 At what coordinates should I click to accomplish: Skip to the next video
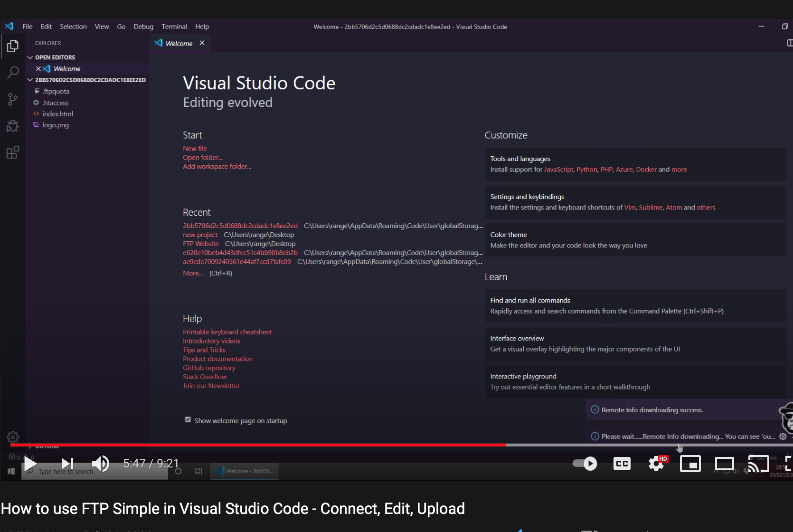[67, 464]
